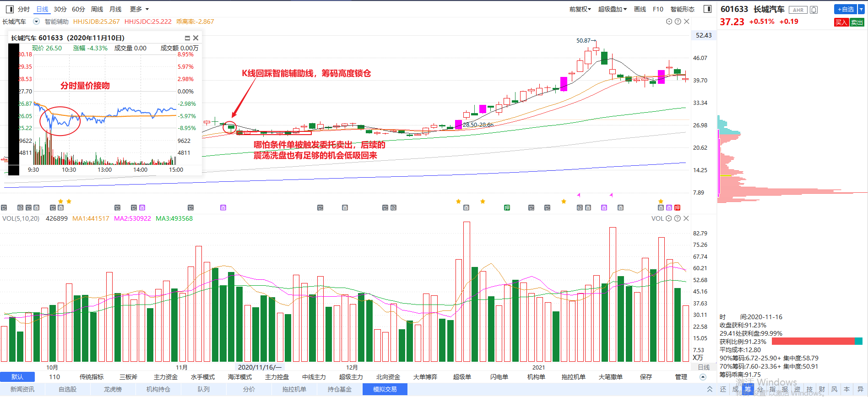Click the green 卖出 sell button
Image resolution: width=868 pixels, height=397 pixels.
click(x=857, y=22)
